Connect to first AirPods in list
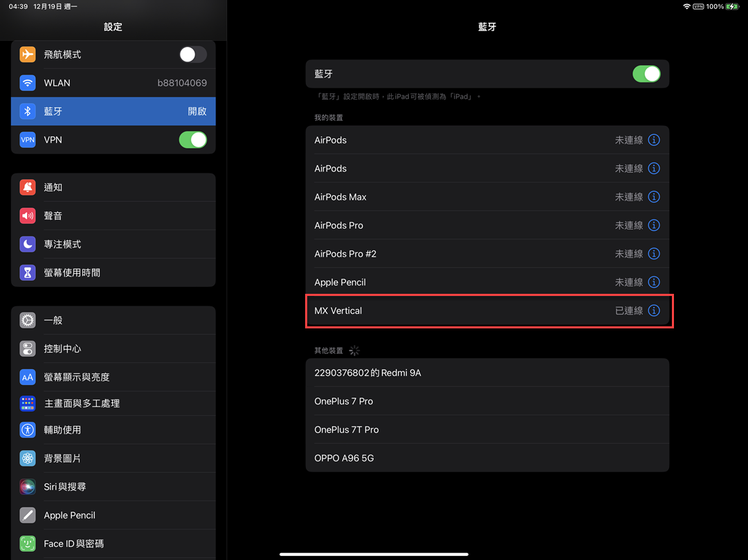 (487, 140)
